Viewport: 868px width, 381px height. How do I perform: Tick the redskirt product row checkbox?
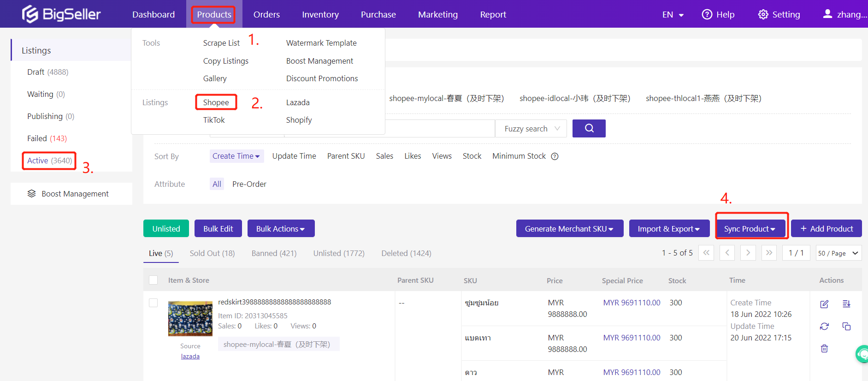(154, 303)
